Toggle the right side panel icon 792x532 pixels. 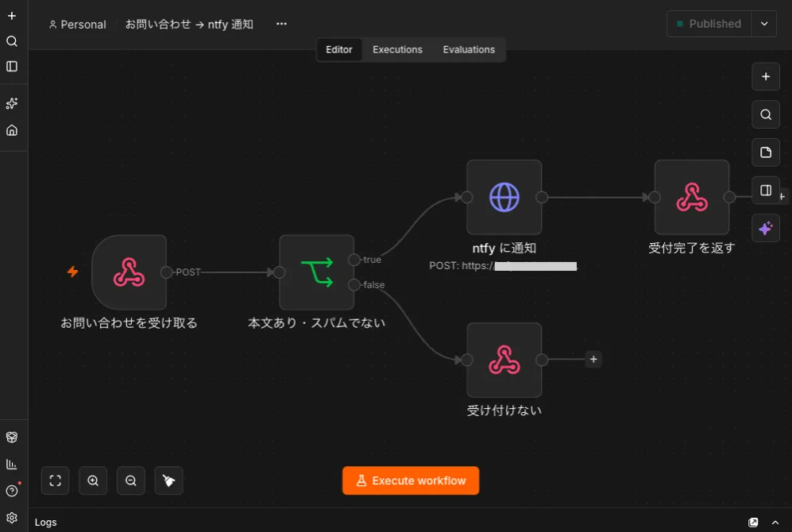pos(765,191)
